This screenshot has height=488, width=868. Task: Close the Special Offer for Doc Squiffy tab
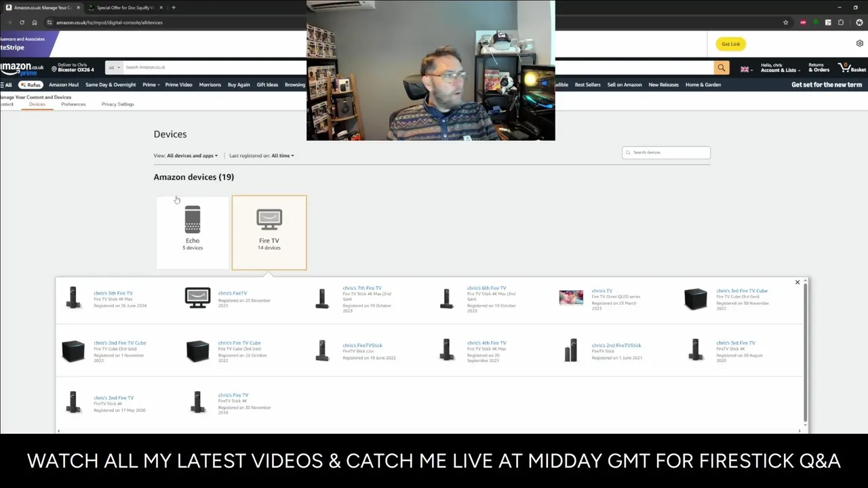point(161,7)
